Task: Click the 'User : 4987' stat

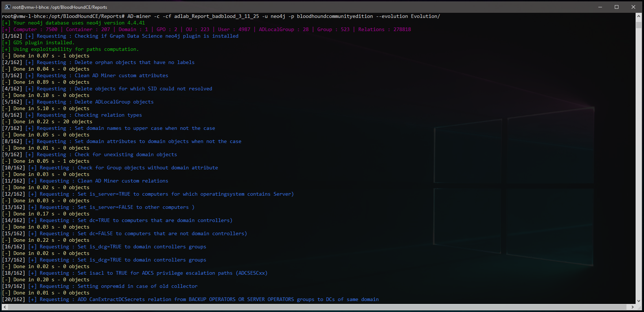Action: pyautogui.click(x=234, y=29)
